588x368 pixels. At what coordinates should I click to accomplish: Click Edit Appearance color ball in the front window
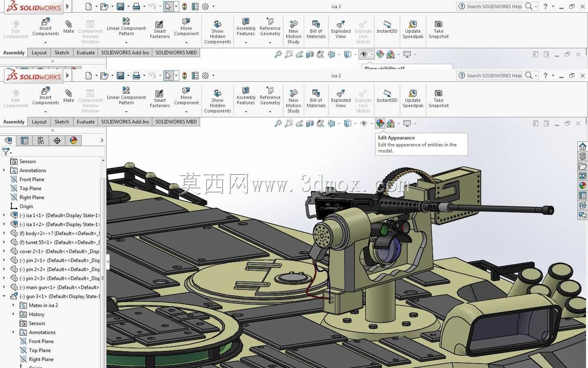[380, 123]
